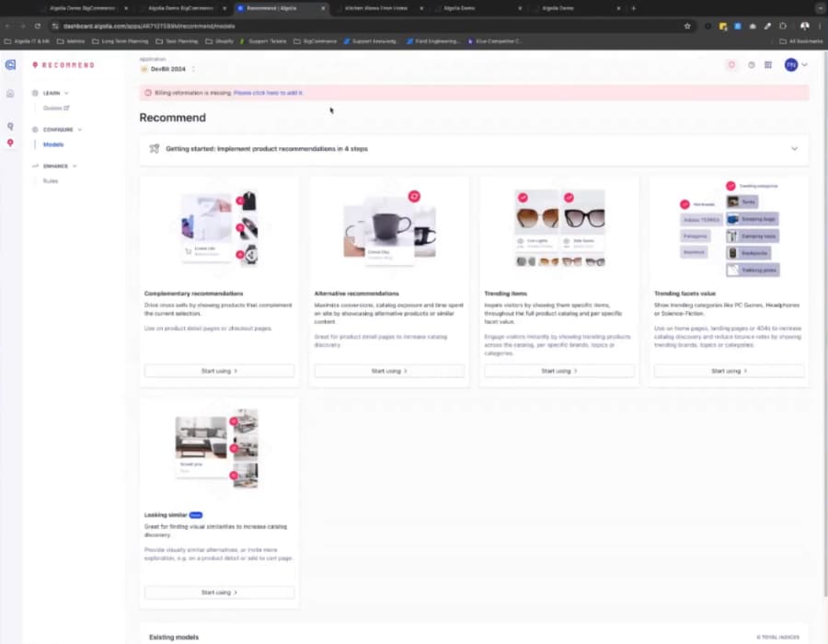The height and width of the screenshot is (644, 828).
Task: Click the 'Trending items' card title
Action: coord(505,293)
